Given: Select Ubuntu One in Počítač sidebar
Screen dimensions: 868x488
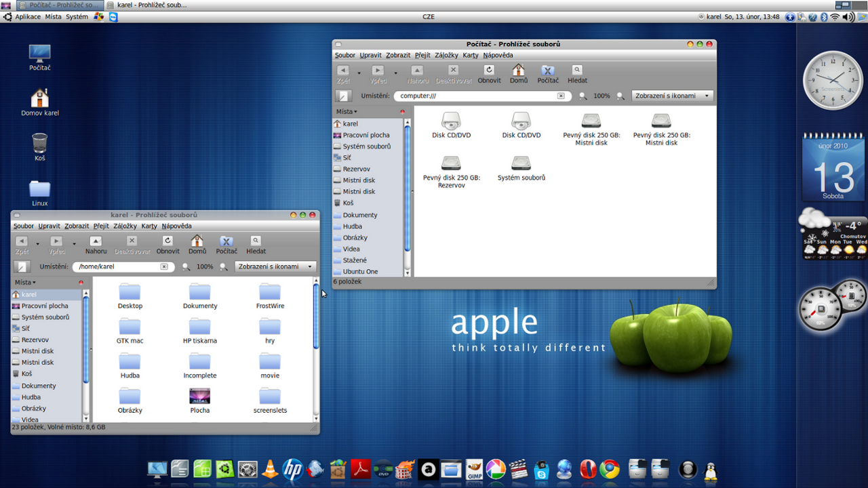Looking at the screenshot, I should click(360, 272).
